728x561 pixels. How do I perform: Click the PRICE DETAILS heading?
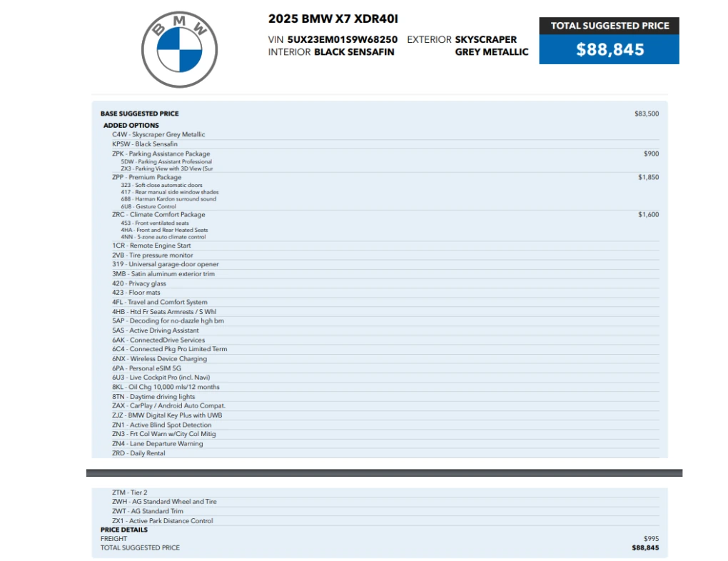tap(124, 530)
